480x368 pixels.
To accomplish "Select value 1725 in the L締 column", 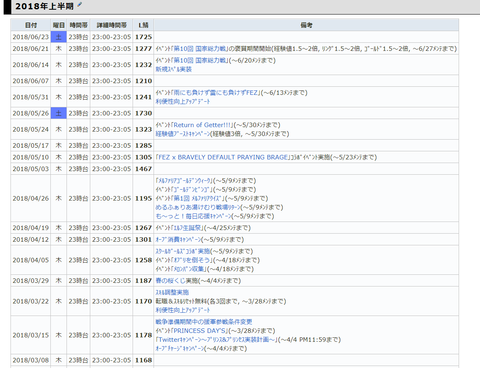I will tap(143, 37).
